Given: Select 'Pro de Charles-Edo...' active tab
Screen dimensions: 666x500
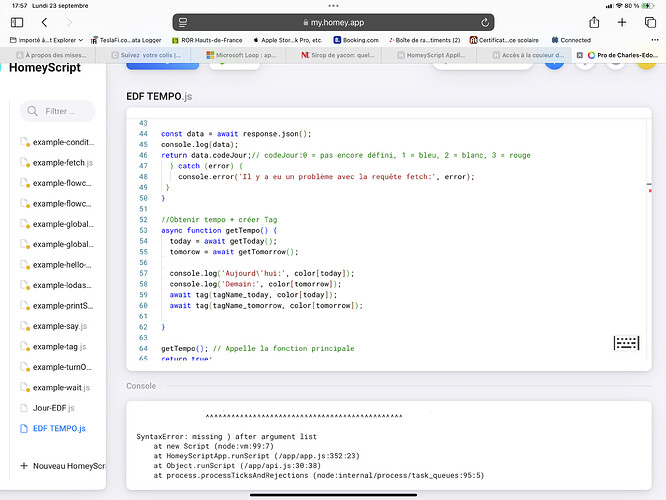Looking at the screenshot, I should [619, 55].
